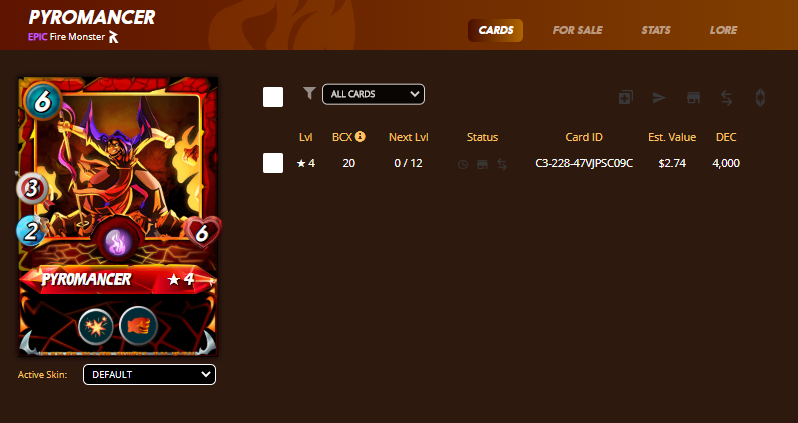Click the transfer arrows icon in toolbar
798x423 pixels.
727,97
